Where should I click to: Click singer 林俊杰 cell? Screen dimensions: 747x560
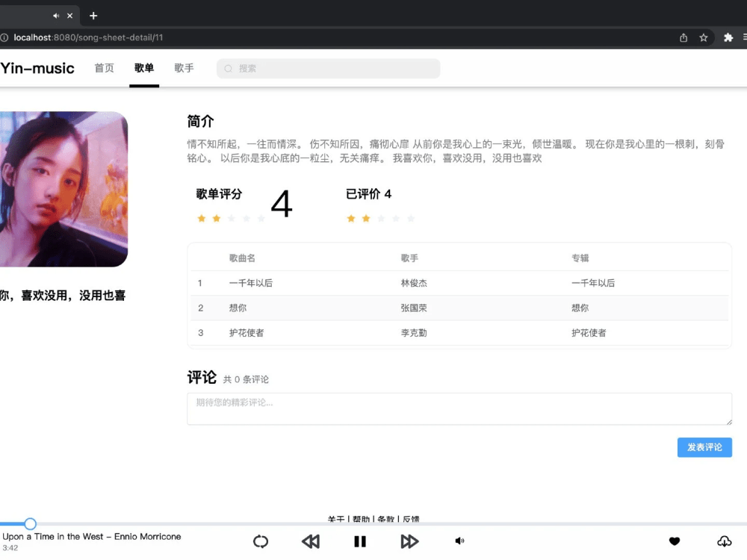(x=414, y=283)
